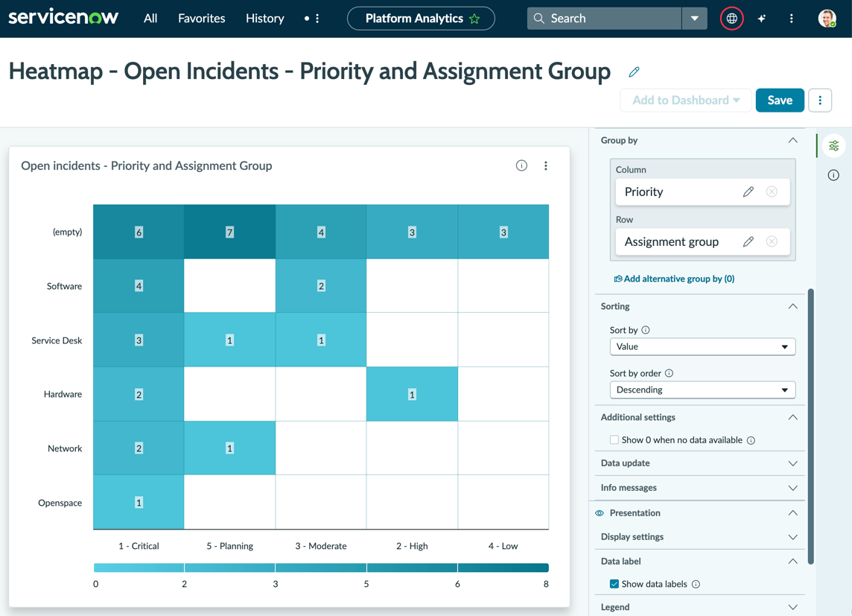The width and height of the screenshot is (852, 616).
Task: Open the sparkle AI assistant icon
Action: (x=762, y=19)
